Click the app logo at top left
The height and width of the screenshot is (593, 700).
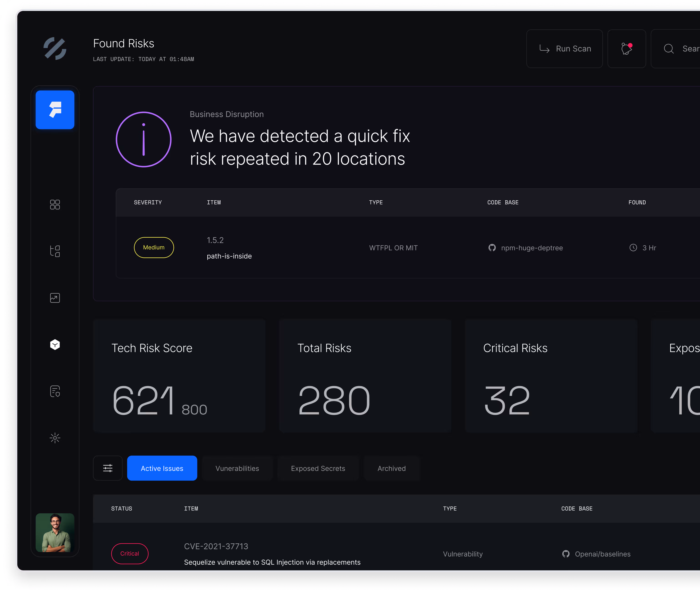pos(55,49)
